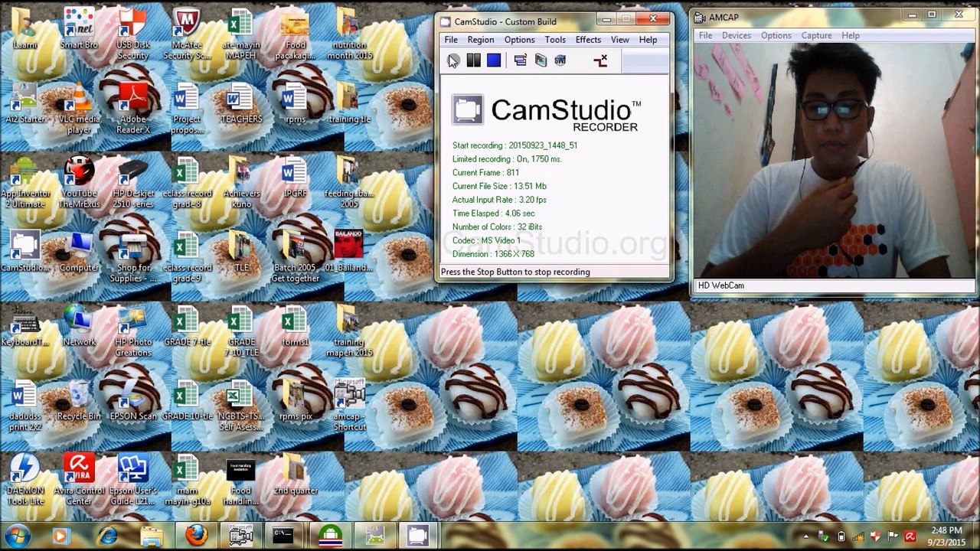The height and width of the screenshot is (551, 980).
Task: Open the Region menu in CamStudio
Action: click(481, 40)
